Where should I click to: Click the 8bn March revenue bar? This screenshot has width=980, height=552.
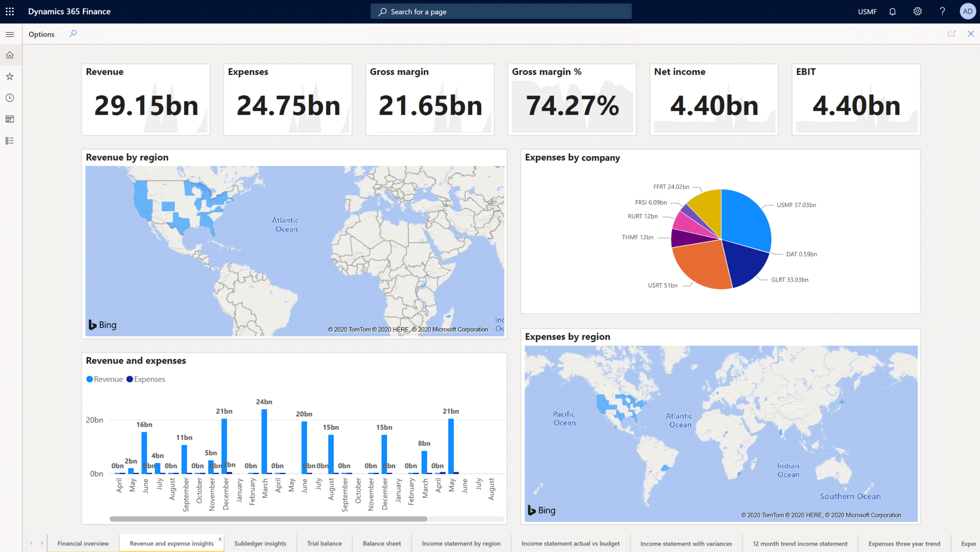coord(424,463)
